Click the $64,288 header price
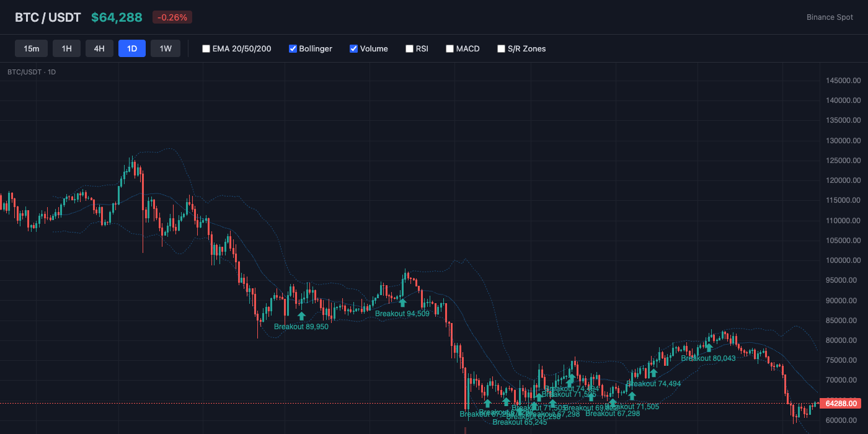This screenshot has height=434, width=868. pos(117,17)
